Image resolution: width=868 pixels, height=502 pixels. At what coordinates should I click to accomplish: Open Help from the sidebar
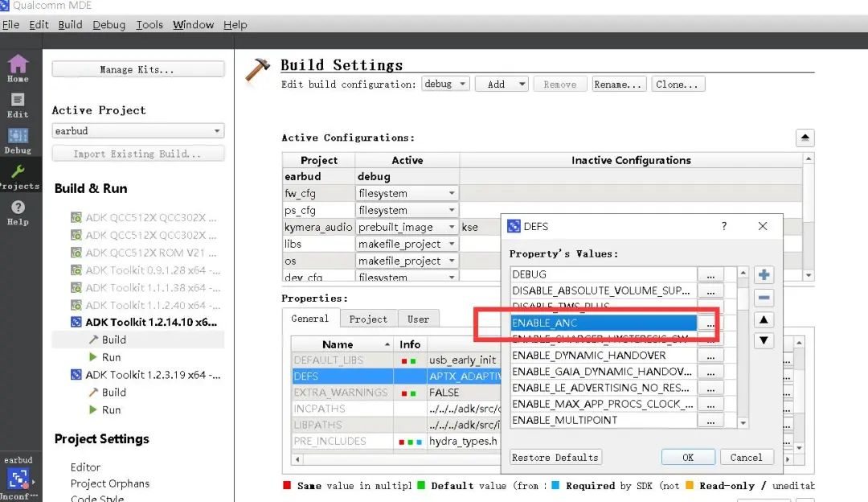(x=18, y=212)
